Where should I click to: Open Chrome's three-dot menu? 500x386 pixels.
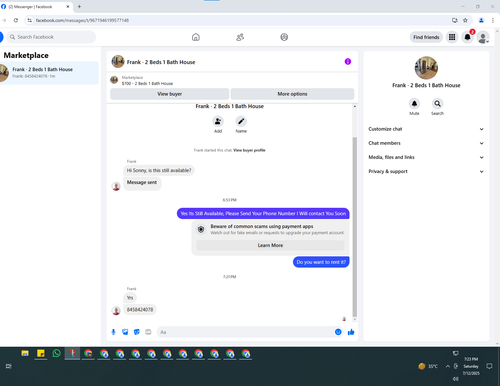493,20
